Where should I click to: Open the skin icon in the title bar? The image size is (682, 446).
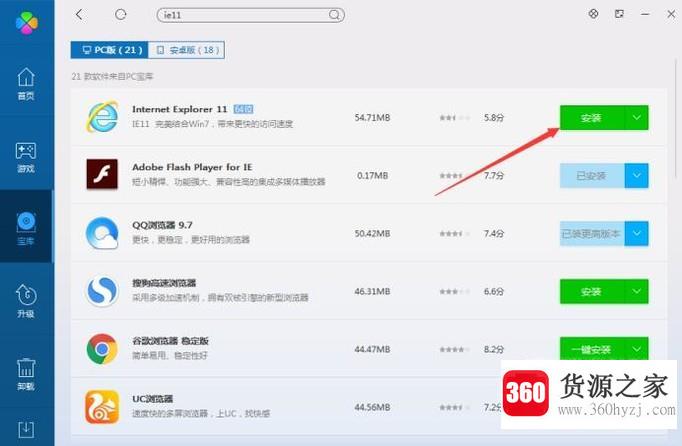tap(593, 14)
